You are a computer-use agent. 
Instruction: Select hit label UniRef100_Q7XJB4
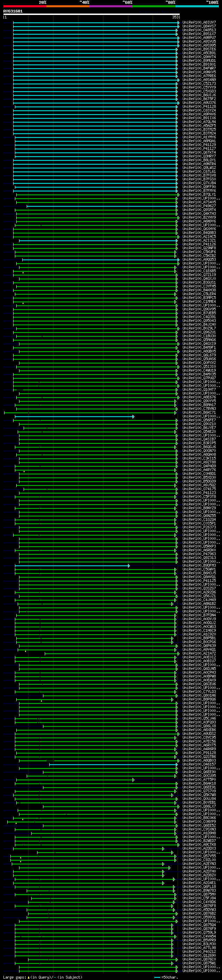tap(199, 183)
